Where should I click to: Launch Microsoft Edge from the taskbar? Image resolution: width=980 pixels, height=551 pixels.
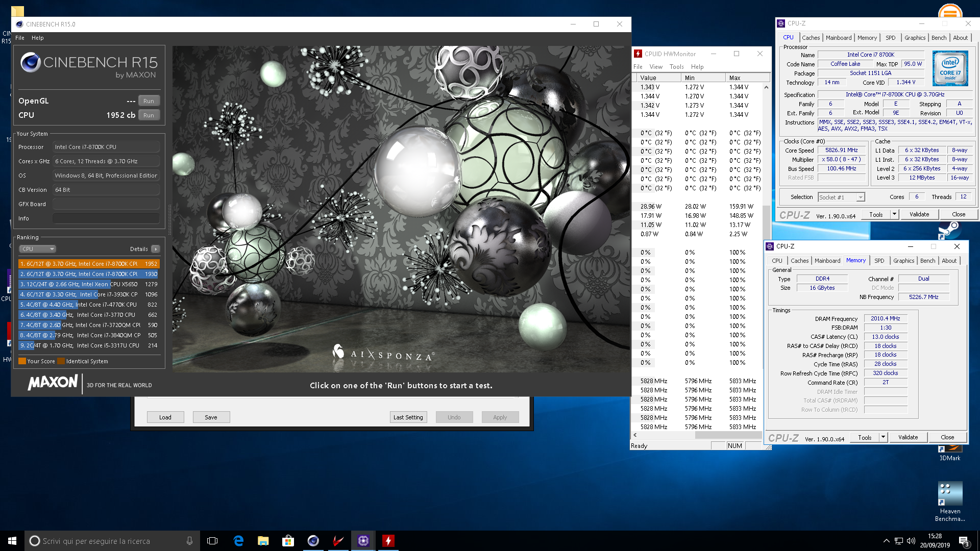[238, 541]
